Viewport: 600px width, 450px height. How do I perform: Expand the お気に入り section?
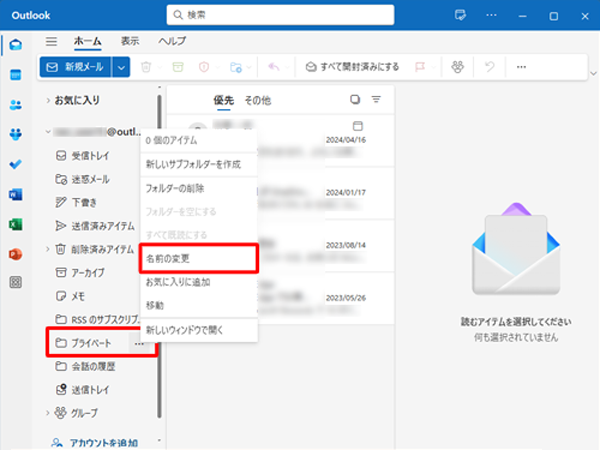point(48,100)
